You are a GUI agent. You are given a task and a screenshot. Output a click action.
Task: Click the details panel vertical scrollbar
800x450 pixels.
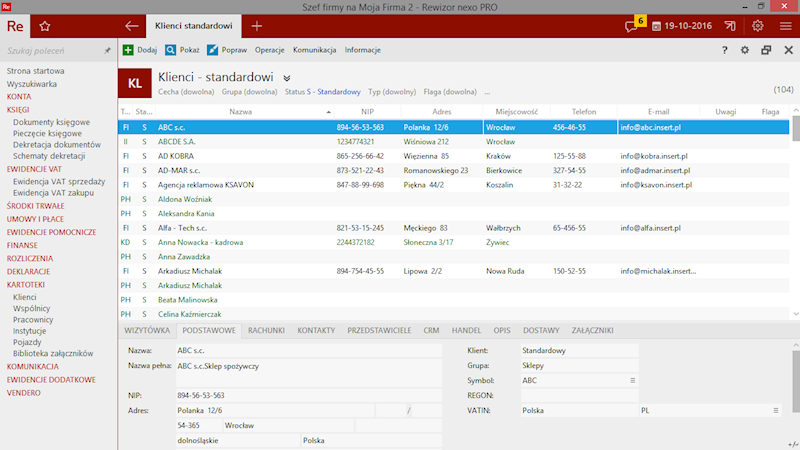tap(795, 381)
